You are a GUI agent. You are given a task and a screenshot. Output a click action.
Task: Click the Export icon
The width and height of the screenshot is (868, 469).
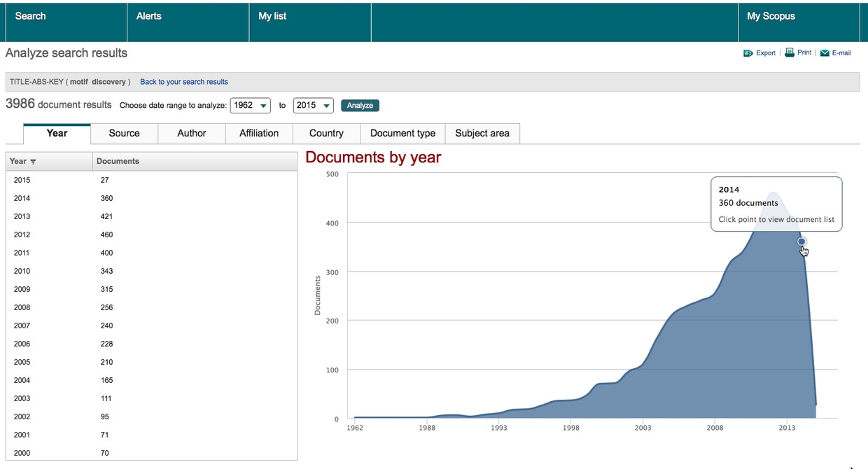[x=748, y=53]
